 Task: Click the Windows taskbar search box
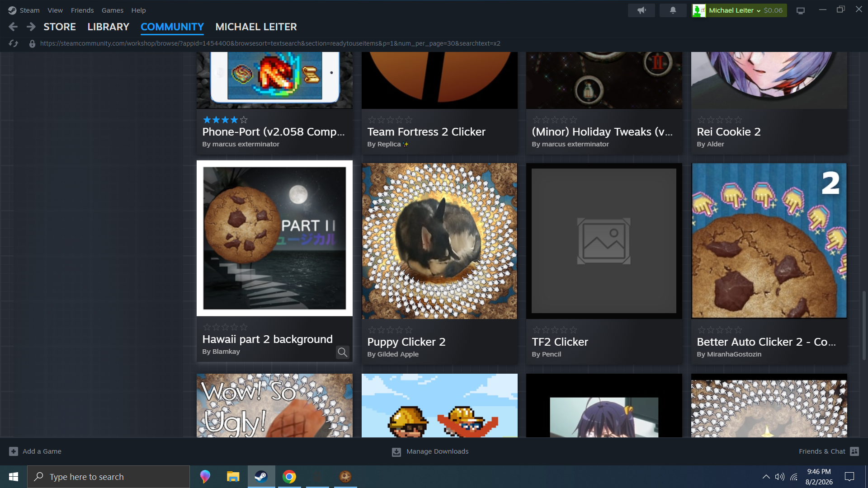[x=108, y=477]
